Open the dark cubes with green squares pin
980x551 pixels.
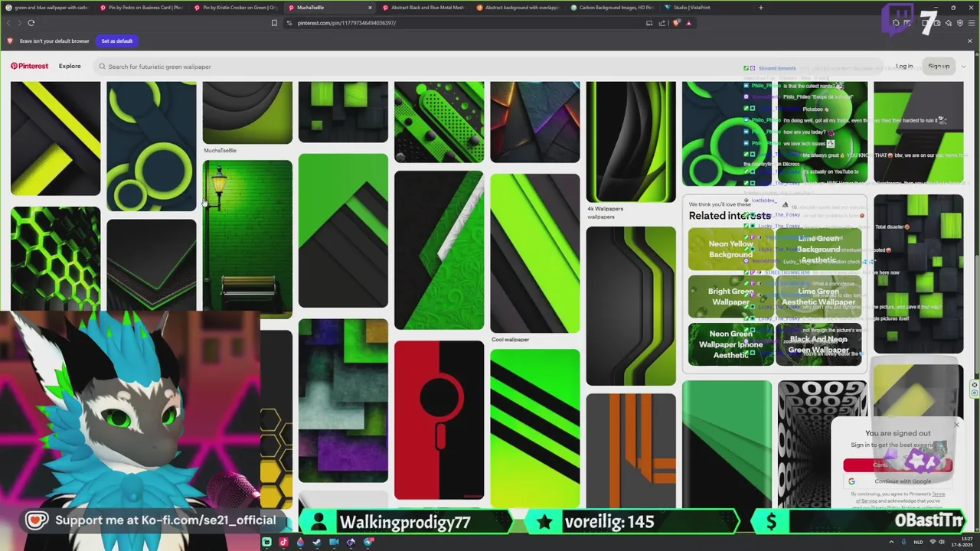coord(919,274)
